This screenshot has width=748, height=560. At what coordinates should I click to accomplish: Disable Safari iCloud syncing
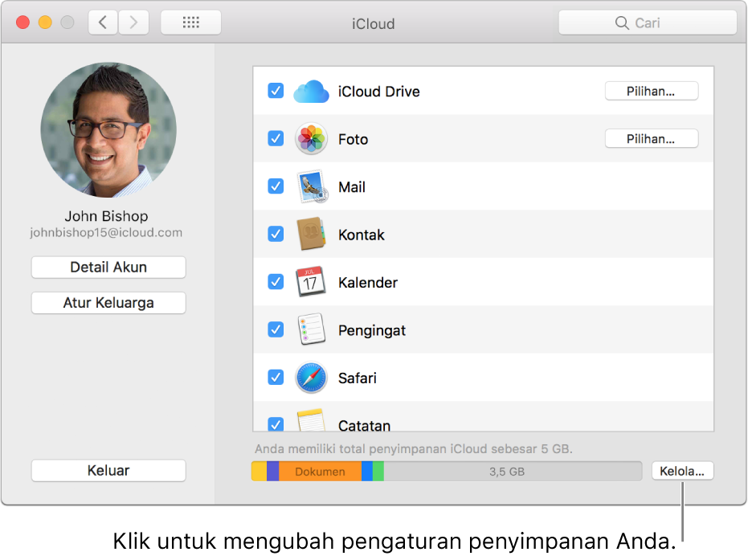coord(276,377)
